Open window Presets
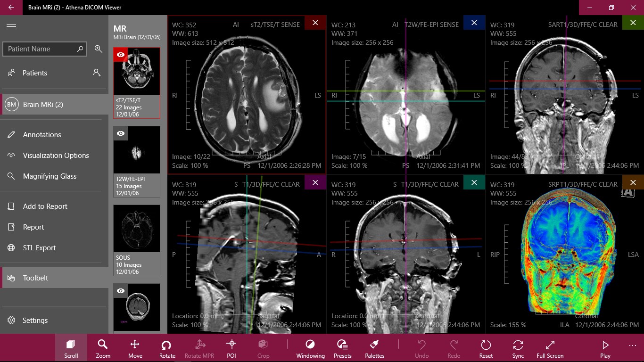 tap(343, 348)
